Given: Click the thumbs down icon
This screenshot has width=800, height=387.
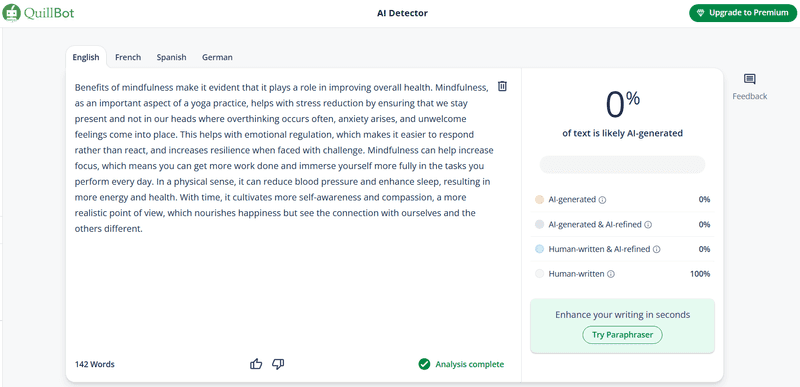Looking at the screenshot, I should pos(278,364).
